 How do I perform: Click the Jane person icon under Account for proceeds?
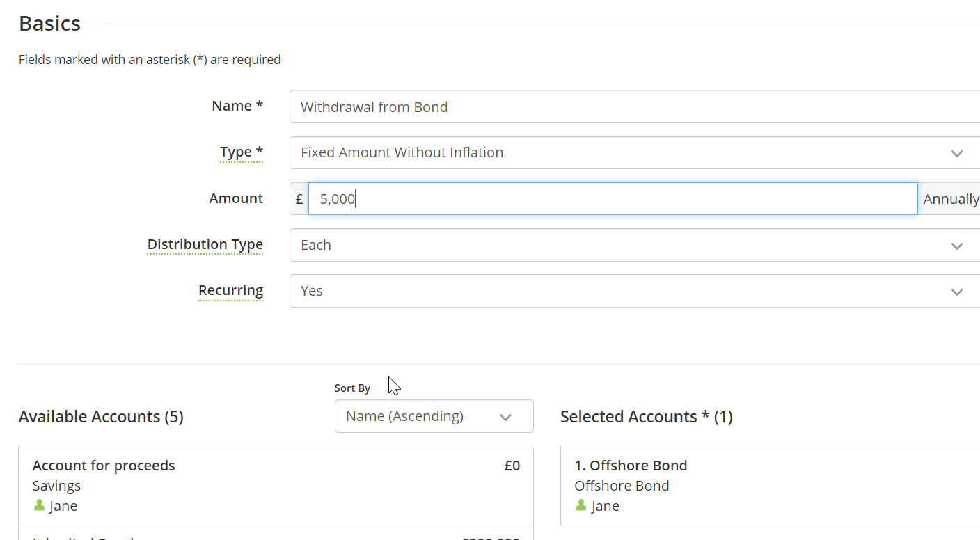(x=39, y=505)
